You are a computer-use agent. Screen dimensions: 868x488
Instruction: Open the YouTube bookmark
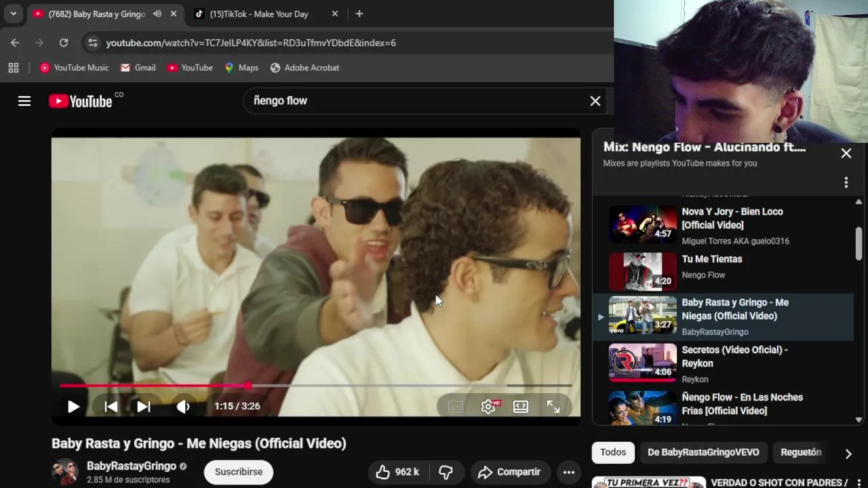click(x=190, y=68)
